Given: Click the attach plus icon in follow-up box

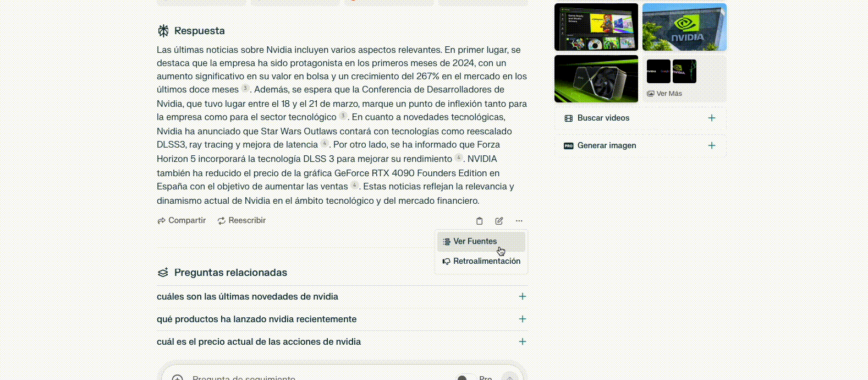Looking at the screenshot, I should point(177,378).
